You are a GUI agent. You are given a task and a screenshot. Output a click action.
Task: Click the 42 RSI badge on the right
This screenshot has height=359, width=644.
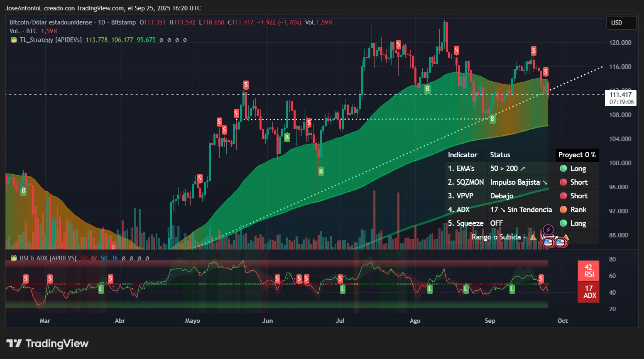(x=588, y=271)
